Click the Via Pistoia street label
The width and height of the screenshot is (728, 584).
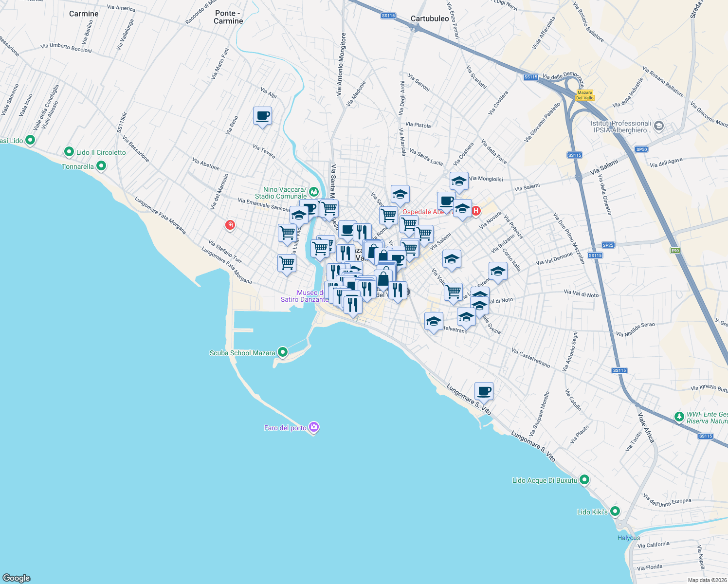(418, 125)
